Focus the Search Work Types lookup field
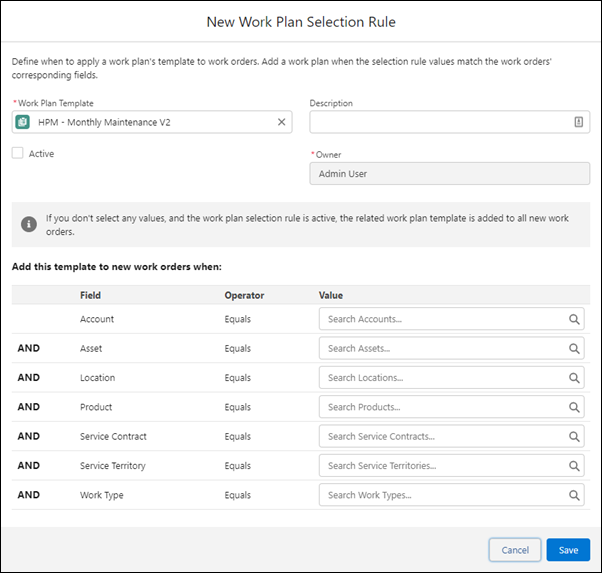 [452, 495]
